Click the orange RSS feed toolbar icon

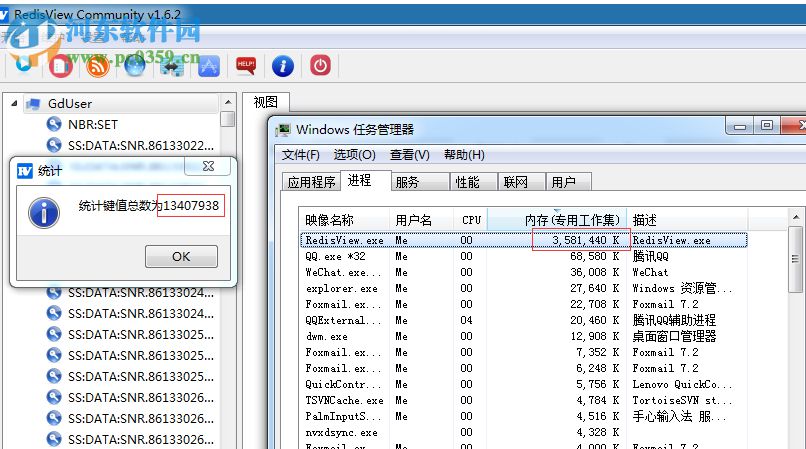click(98, 66)
